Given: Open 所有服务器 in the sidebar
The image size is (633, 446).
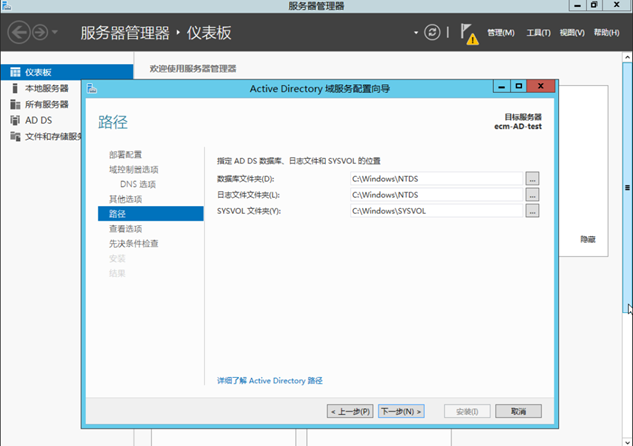Looking at the screenshot, I should (x=46, y=104).
